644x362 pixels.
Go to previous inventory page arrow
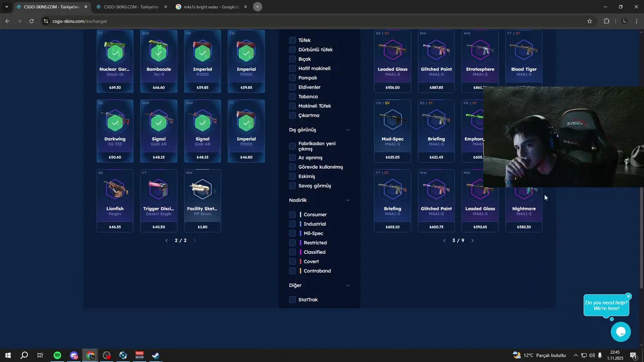pyautogui.click(x=167, y=240)
